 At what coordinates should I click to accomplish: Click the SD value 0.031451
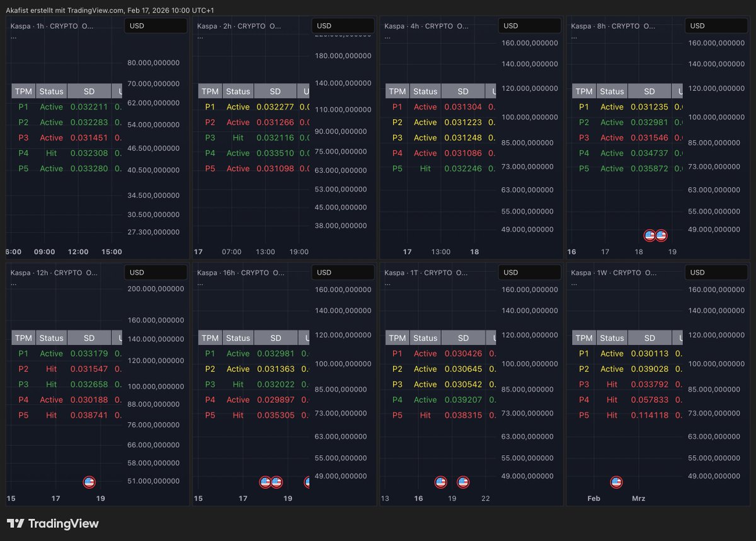pos(89,137)
